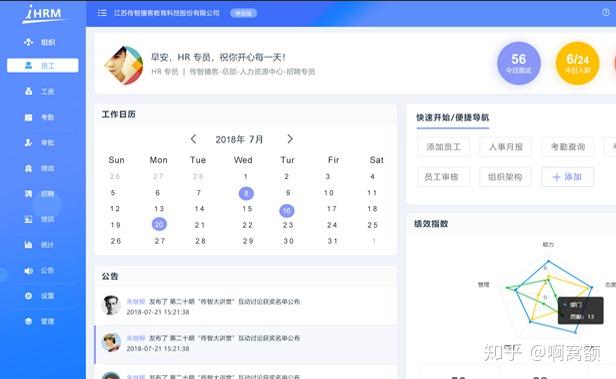
Task: Select the 快速开始/便捷导航 tab
Action: pos(453,117)
